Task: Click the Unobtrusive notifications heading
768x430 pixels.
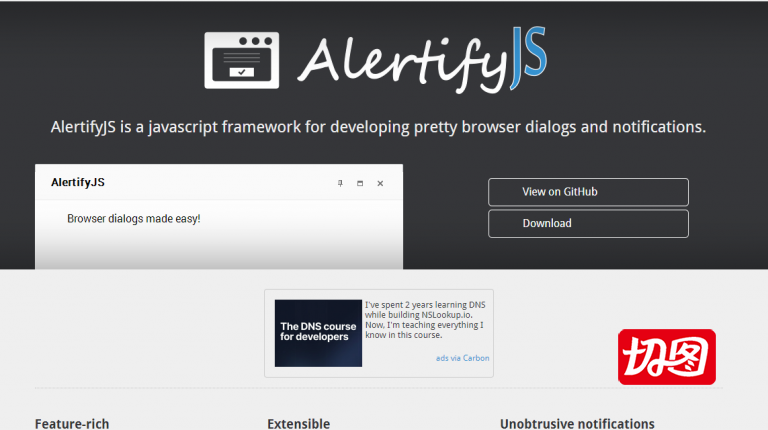Action: [577, 424]
